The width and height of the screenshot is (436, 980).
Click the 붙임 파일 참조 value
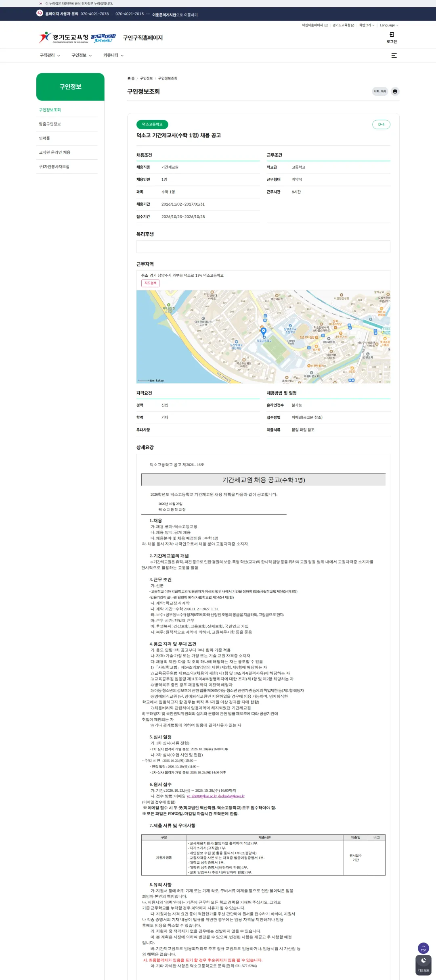coord(303,430)
